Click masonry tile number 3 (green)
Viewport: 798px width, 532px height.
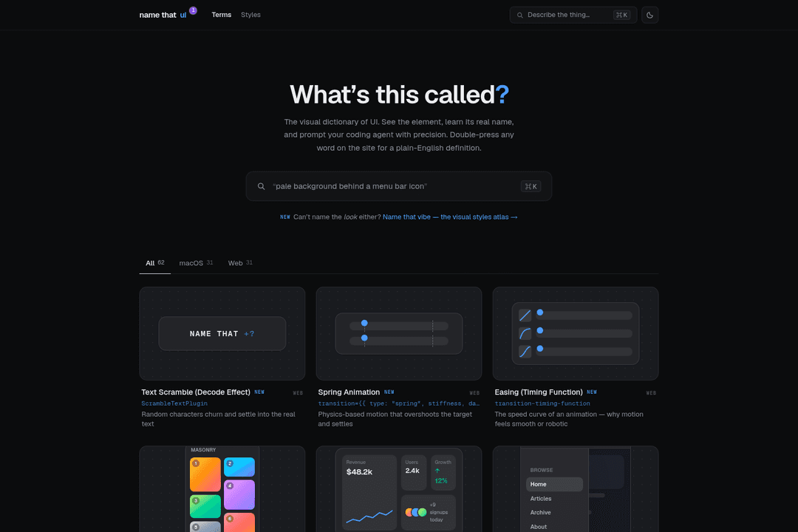click(205, 507)
